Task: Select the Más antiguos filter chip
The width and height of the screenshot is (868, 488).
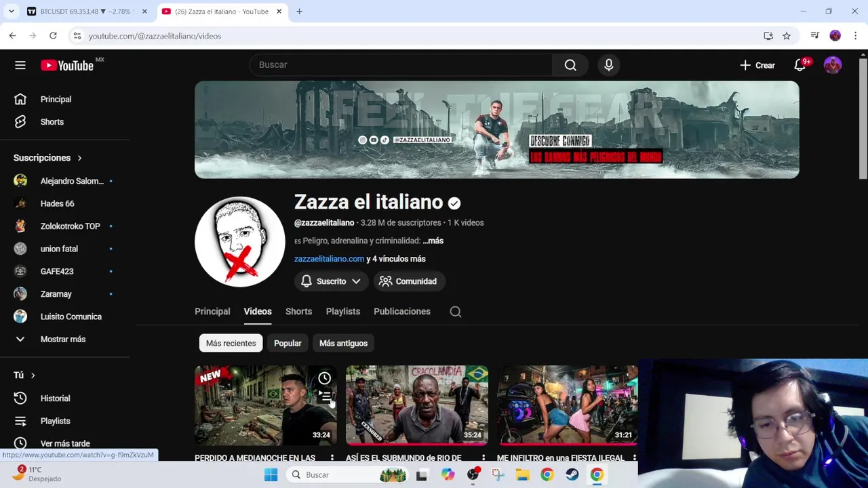Action: click(343, 343)
